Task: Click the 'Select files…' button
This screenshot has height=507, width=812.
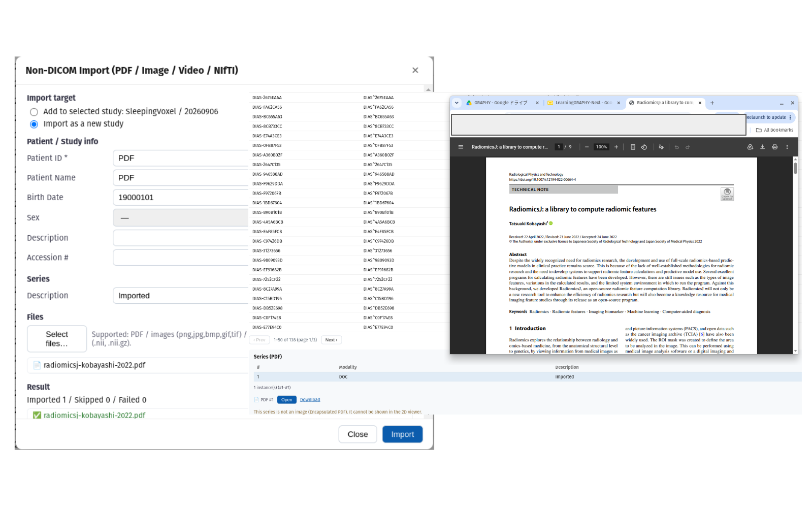Action: (x=57, y=339)
